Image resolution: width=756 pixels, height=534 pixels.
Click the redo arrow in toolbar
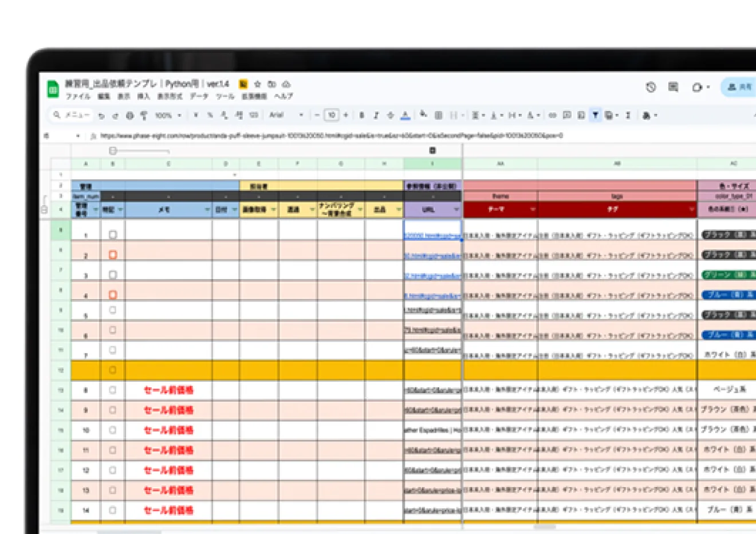pyautogui.click(x=115, y=116)
